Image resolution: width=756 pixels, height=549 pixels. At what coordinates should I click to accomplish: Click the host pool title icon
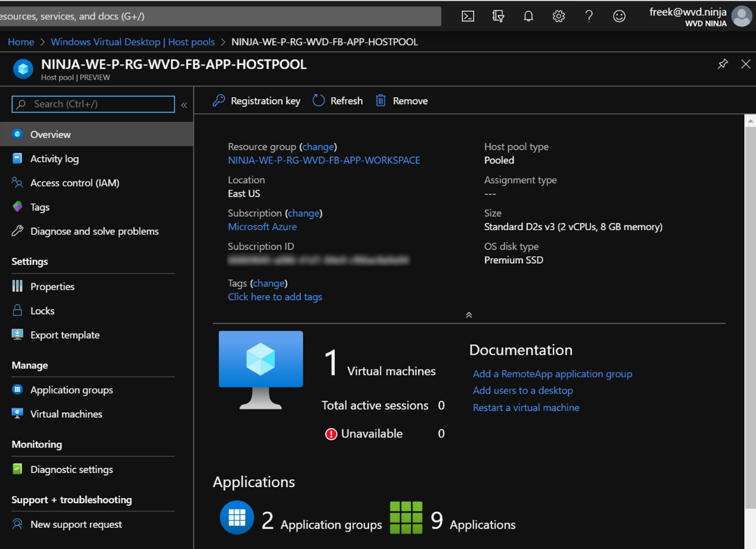[x=23, y=69]
